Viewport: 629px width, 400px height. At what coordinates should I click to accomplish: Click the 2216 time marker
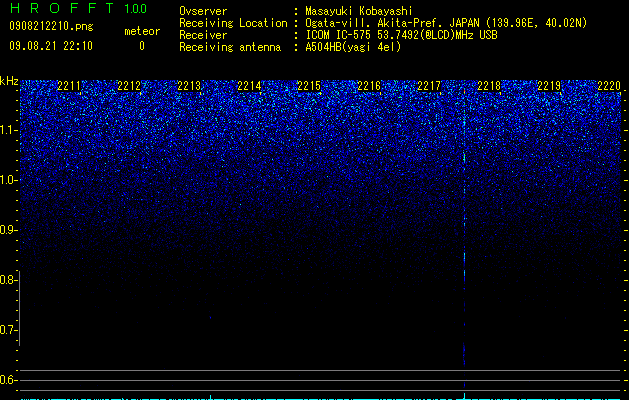(369, 86)
